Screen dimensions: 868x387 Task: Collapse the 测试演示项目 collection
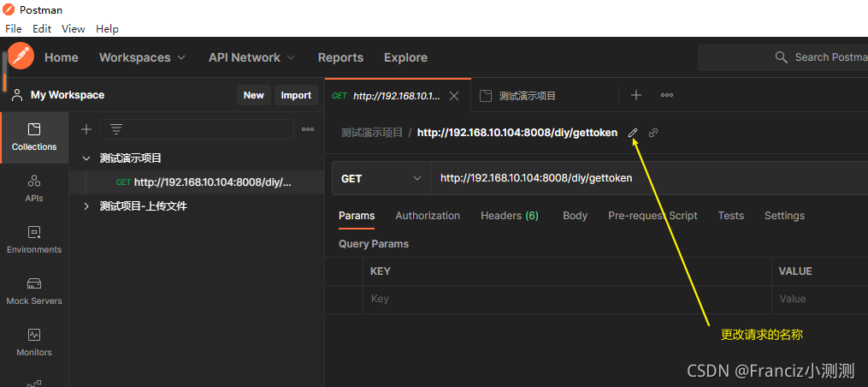pos(86,158)
